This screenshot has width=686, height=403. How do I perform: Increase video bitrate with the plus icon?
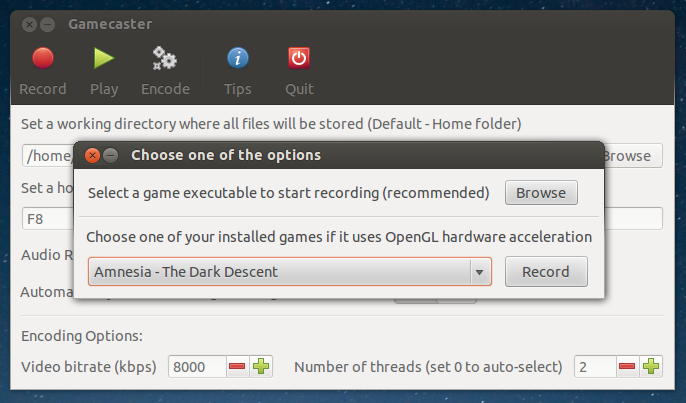261,366
